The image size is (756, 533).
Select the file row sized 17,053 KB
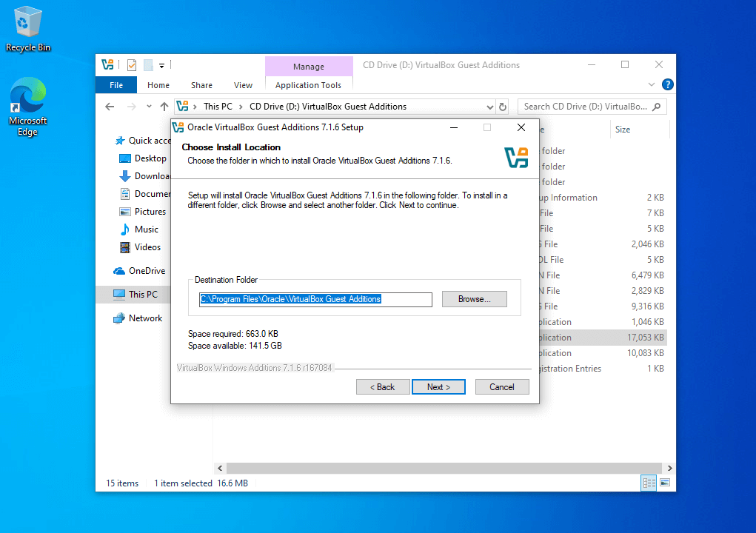click(x=603, y=338)
